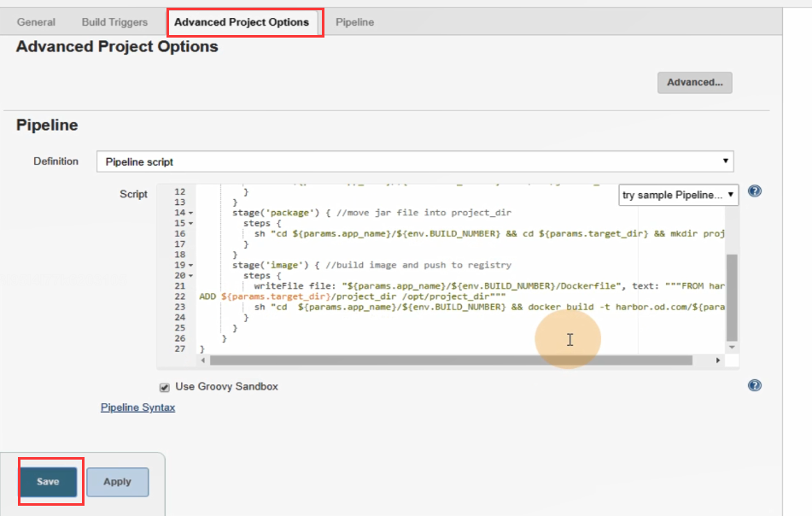Click the help icon beside the Script editor

[x=754, y=191]
